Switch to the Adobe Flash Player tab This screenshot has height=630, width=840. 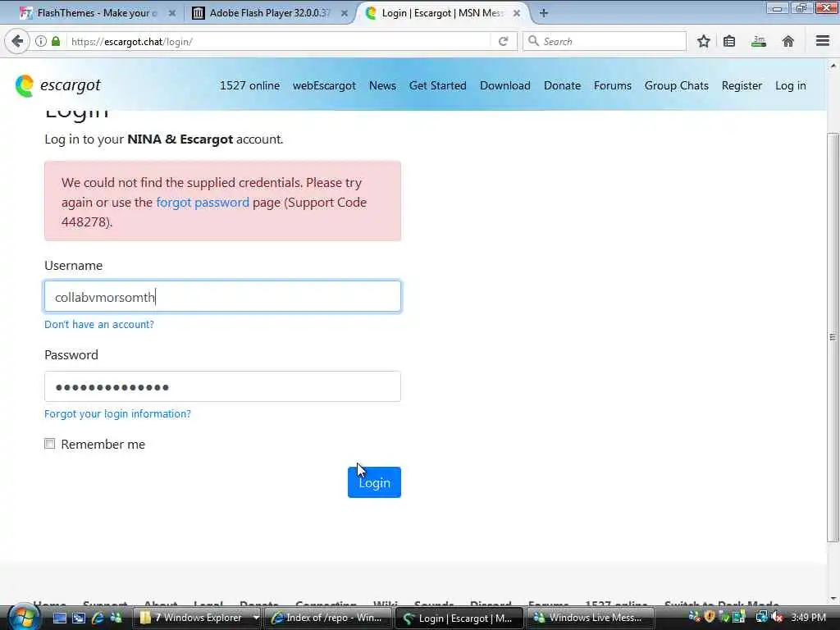pyautogui.click(x=269, y=13)
